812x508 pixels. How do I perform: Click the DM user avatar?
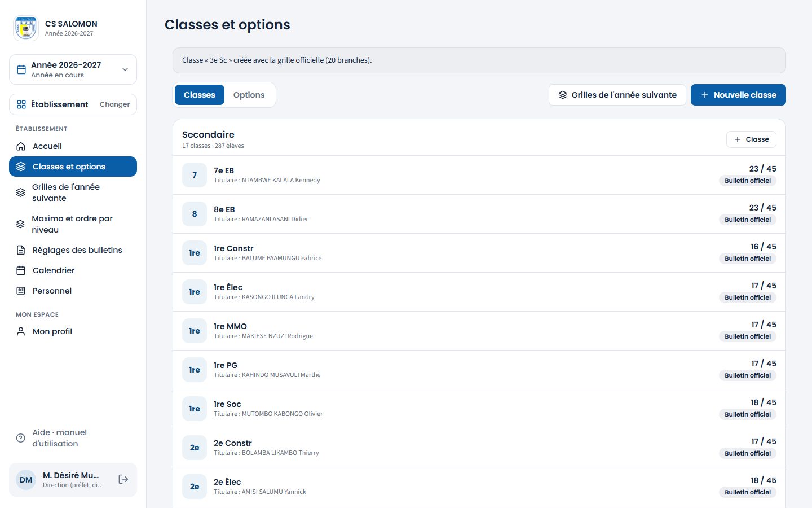pos(26,480)
